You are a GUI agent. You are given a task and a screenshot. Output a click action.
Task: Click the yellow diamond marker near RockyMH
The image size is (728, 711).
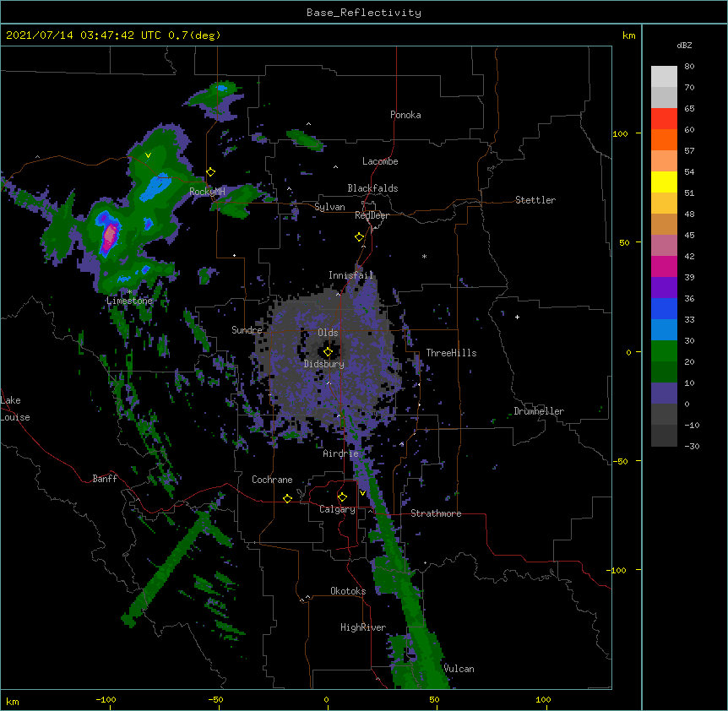click(x=211, y=172)
